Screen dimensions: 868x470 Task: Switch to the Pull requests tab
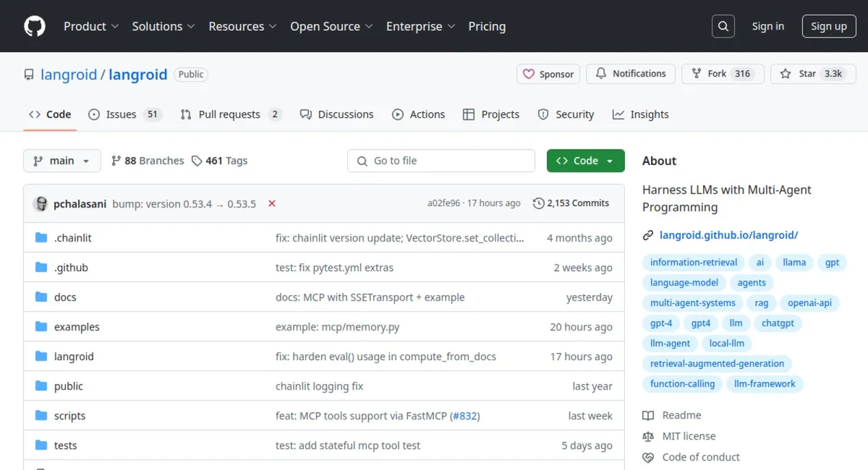(231, 114)
